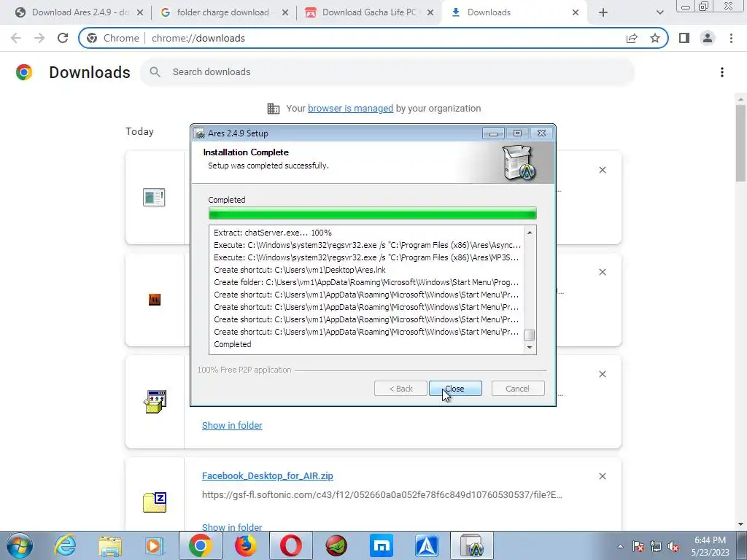Click the third download's installer icon

pyautogui.click(x=155, y=402)
